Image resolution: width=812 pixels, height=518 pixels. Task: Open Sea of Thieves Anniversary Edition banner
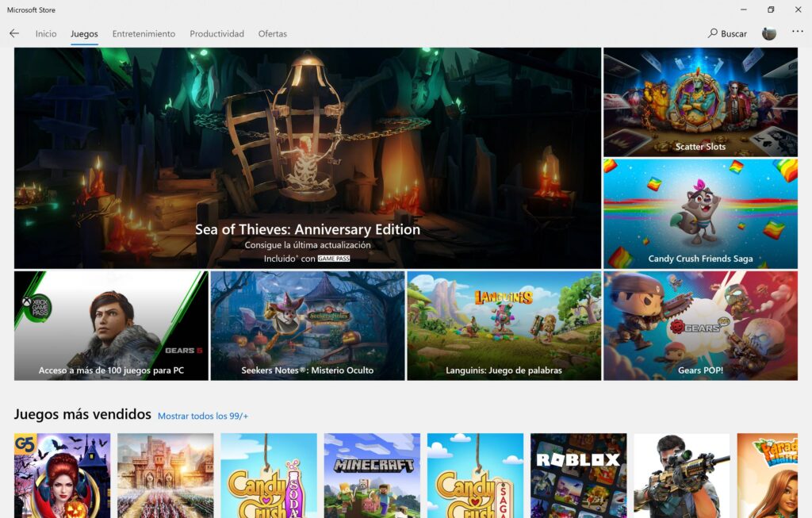coord(308,159)
